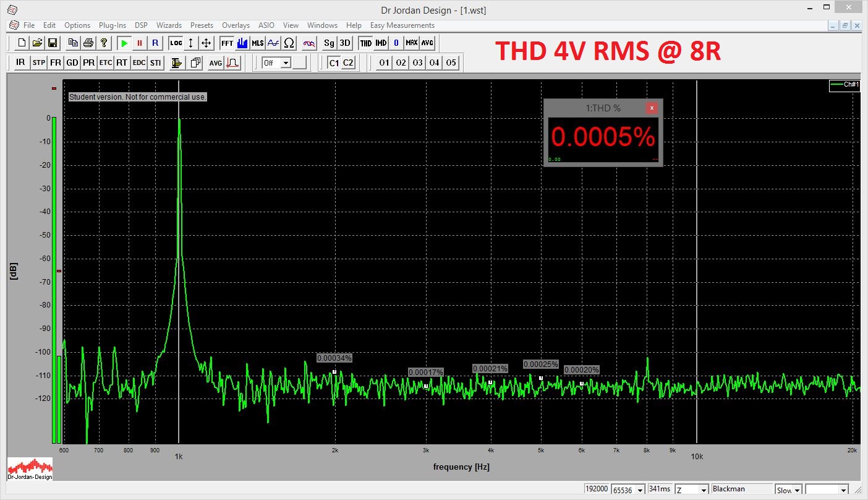Viewport: 868px width, 500px height.
Task: Open a file with the folder icon
Action: click(37, 43)
